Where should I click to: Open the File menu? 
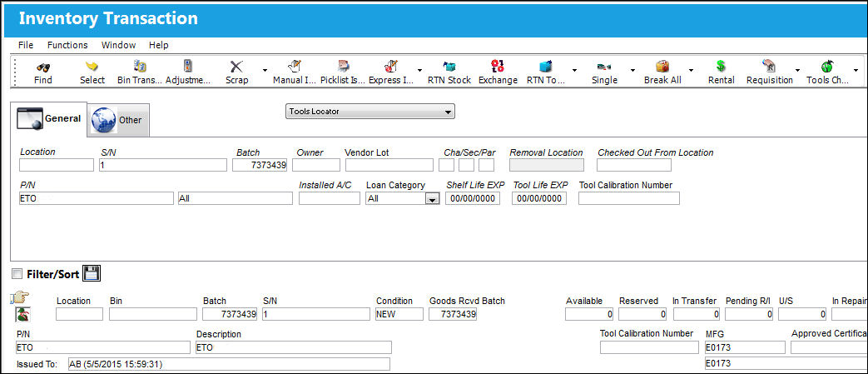26,45
